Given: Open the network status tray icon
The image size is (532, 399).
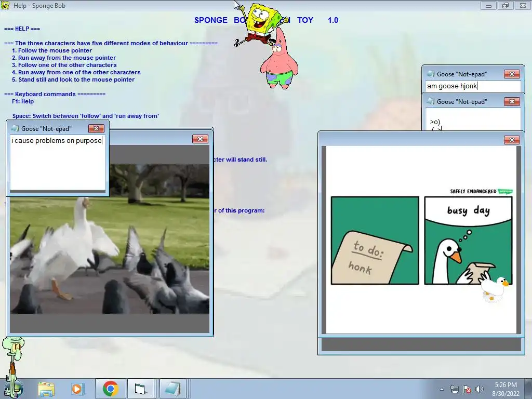Looking at the screenshot, I should pyautogui.click(x=454, y=389).
